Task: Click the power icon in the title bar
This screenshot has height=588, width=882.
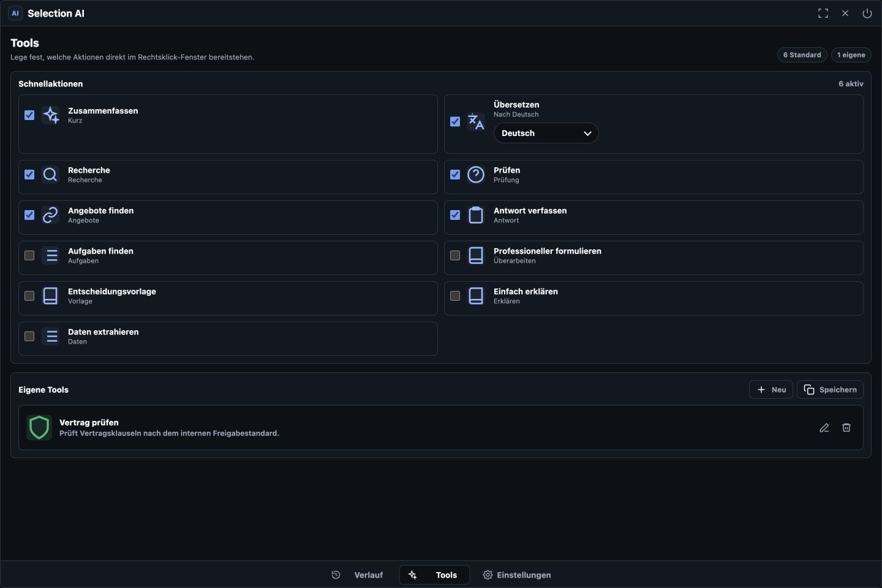Action: 867,13
